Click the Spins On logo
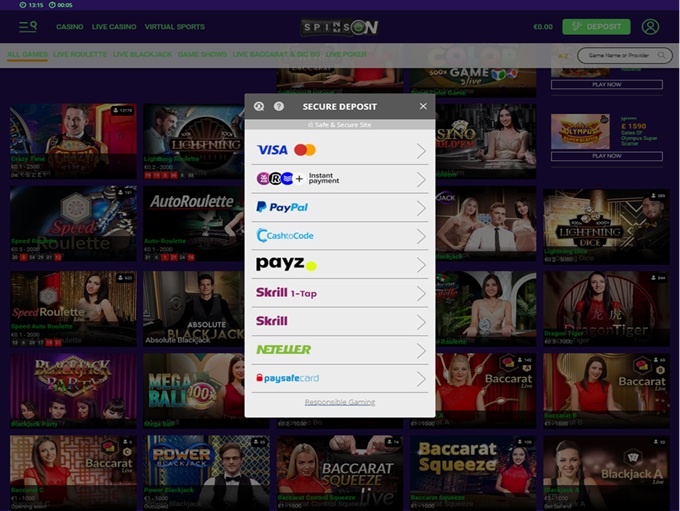Image resolution: width=680 pixels, height=511 pixels. pos(340,27)
